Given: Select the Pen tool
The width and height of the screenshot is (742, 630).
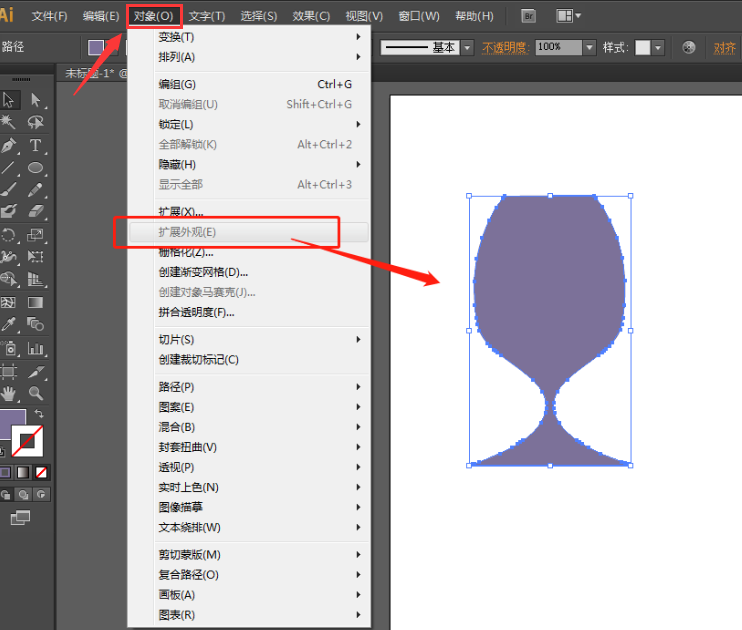Looking at the screenshot, I should coord(9,146).
